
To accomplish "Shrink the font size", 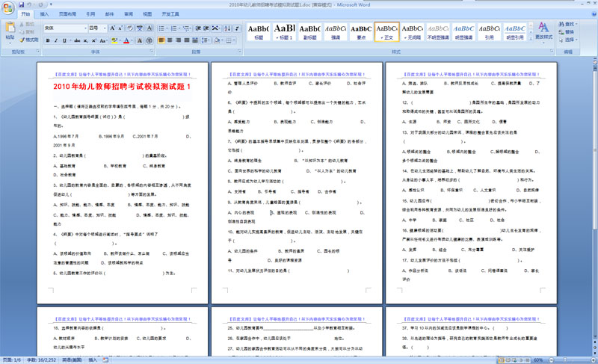I will (120, 28).
